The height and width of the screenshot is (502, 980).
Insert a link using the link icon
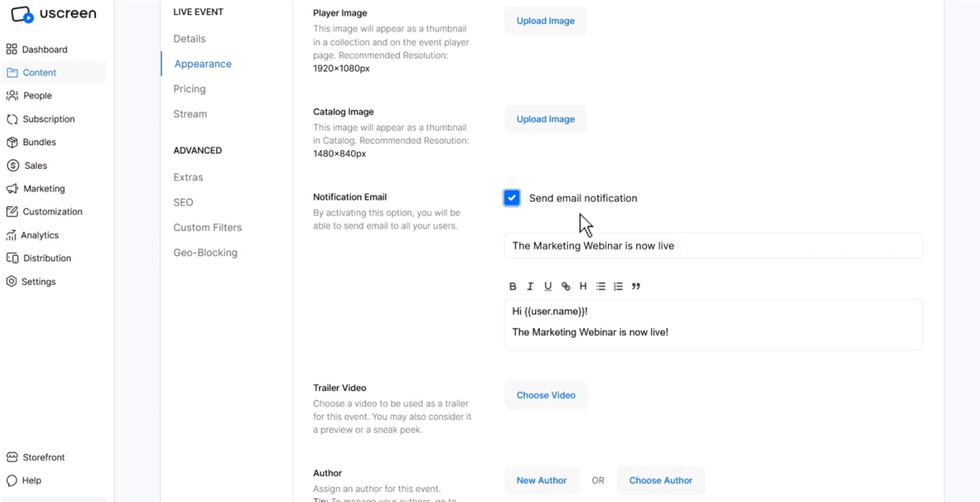pyautogui.click(x=566, y=287)
